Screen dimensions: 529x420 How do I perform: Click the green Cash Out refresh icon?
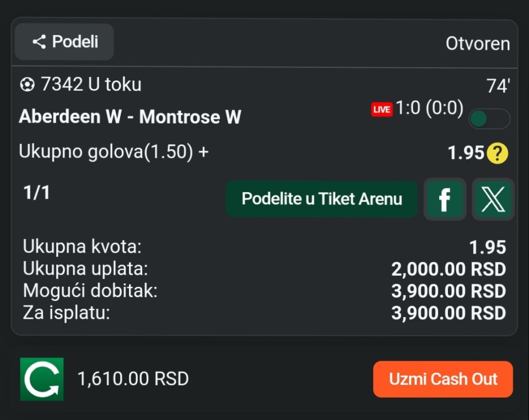coord(42,379)
